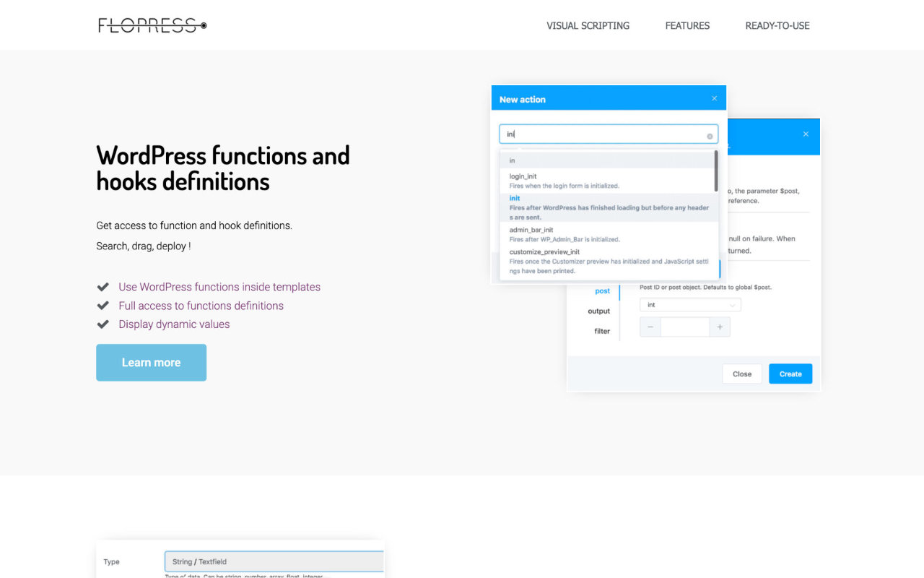Decrease the filter value with the minus icon

coord(650,327)
